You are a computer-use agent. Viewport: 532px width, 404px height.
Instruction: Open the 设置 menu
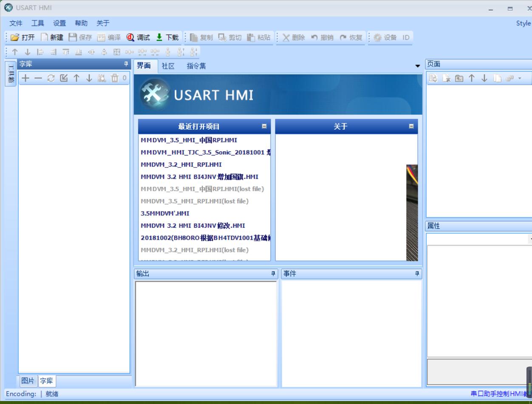(59, 23)
